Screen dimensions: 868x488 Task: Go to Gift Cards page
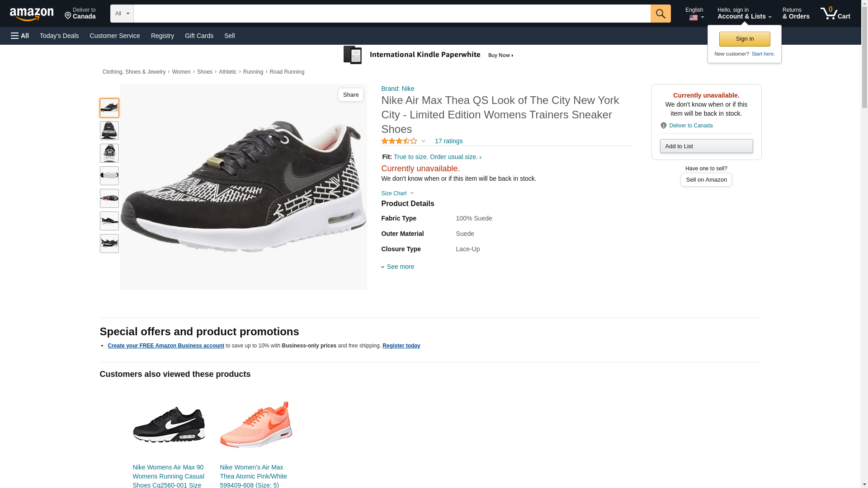[x=199, y=36]
